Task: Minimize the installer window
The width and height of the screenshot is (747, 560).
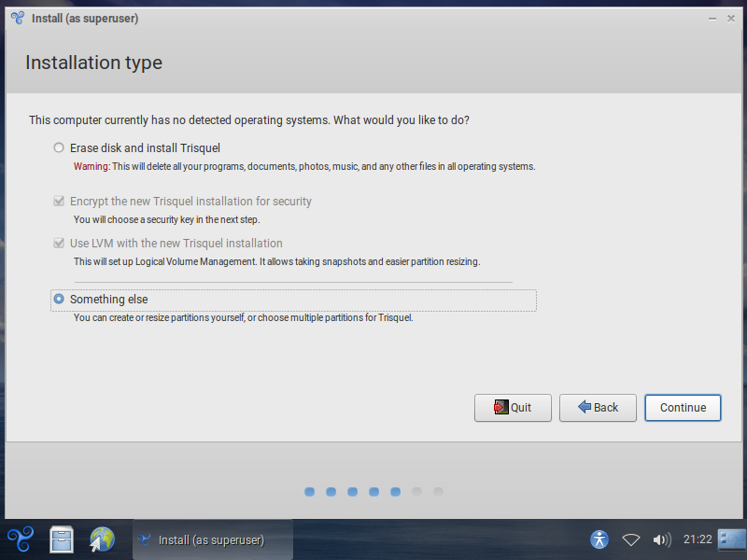Action: pyautogui.click(x=712, y=19)
